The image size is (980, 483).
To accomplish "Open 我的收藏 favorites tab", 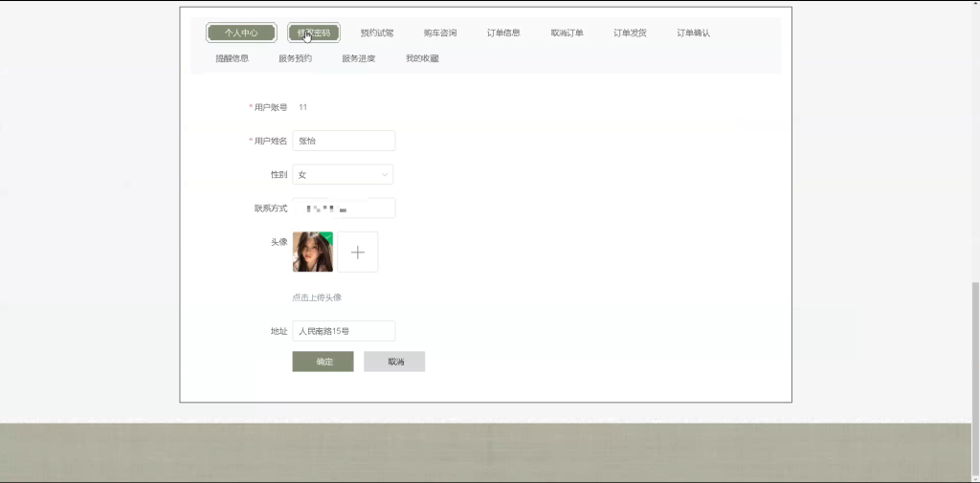I will coord(422,58).
